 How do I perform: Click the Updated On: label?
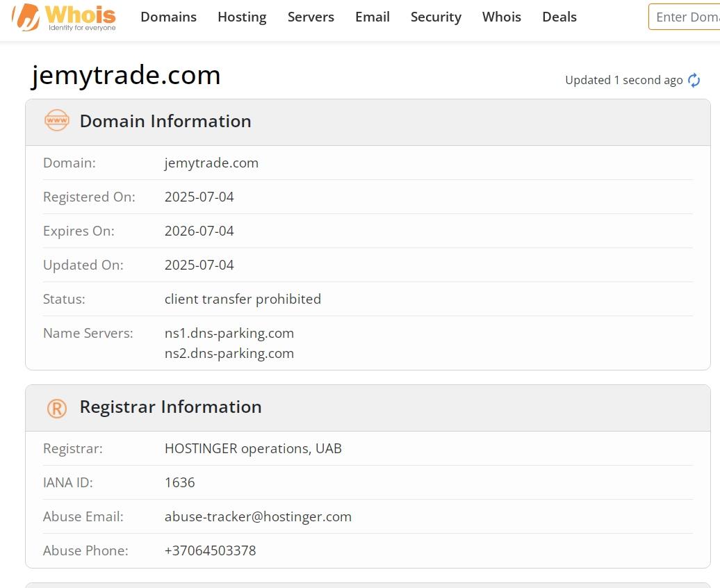(x=83, y=265)
